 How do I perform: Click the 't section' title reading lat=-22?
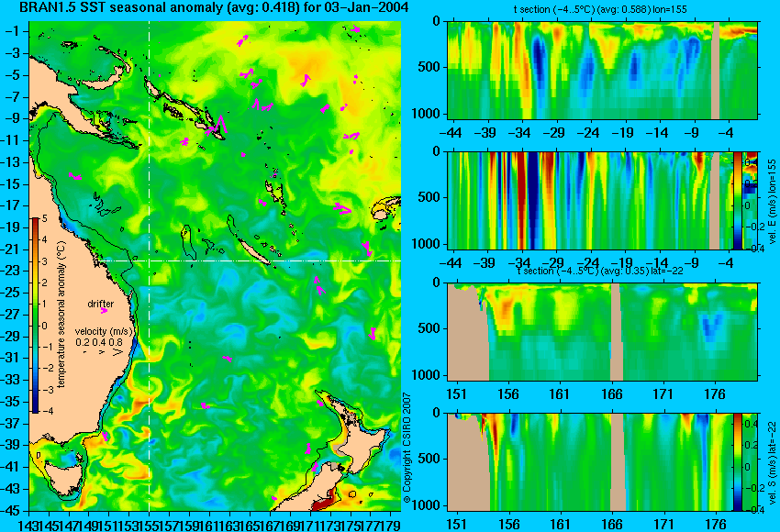click(600, 271)
